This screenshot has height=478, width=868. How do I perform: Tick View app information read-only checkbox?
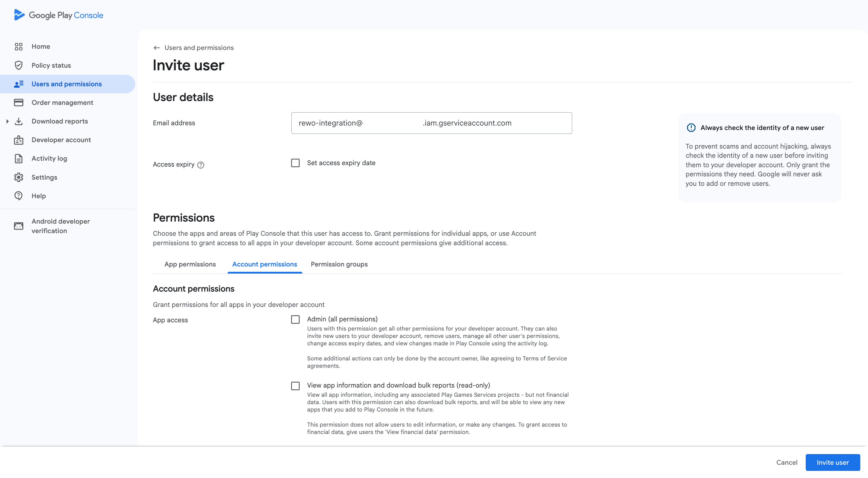295,386
